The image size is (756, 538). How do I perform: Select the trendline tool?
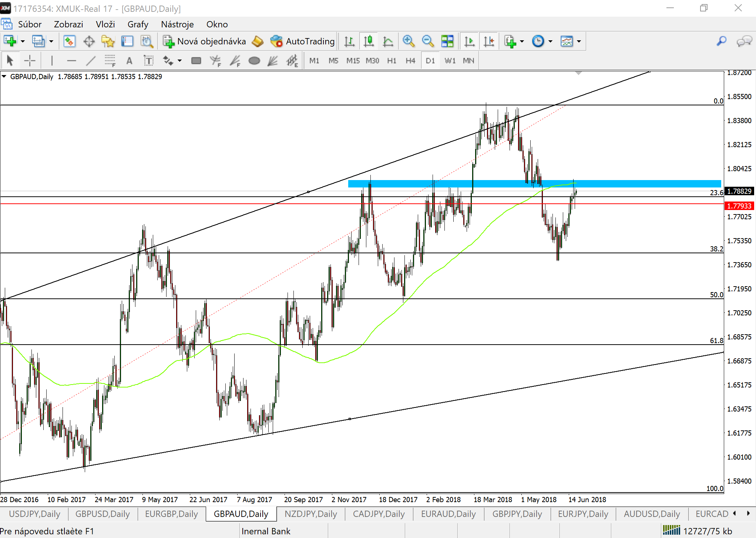click(x=91, y=60)
